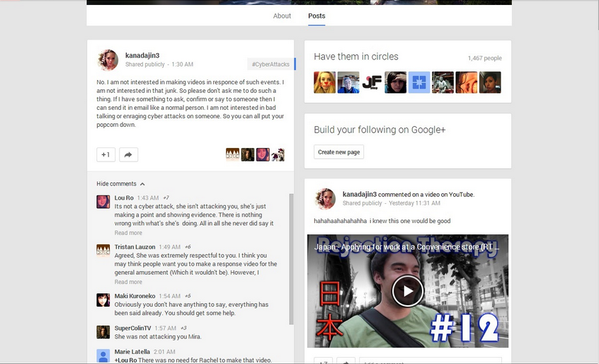Switch to the About tab
The width and height of the screenshot is (599, 364).
pos(282,16)
